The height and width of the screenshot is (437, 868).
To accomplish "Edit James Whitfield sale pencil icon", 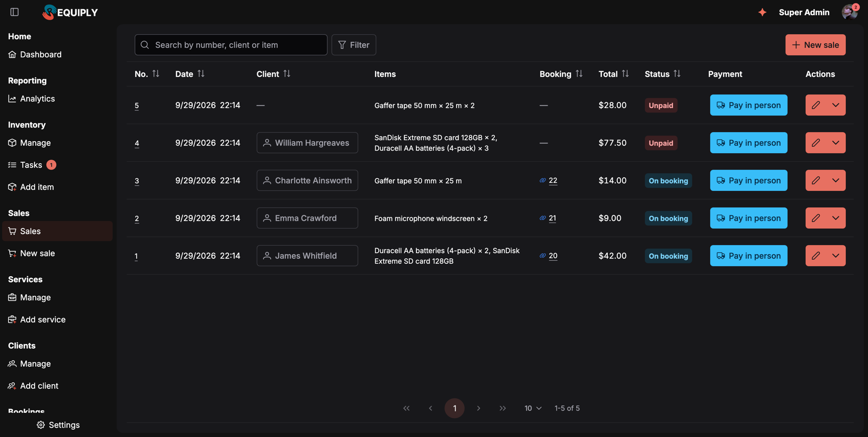I will [816, 256].
